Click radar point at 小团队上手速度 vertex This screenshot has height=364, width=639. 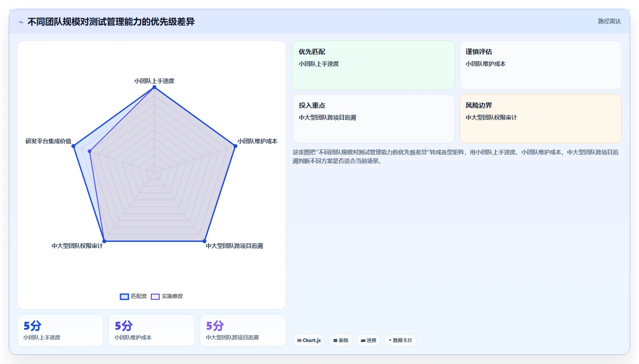coord(154,87)
